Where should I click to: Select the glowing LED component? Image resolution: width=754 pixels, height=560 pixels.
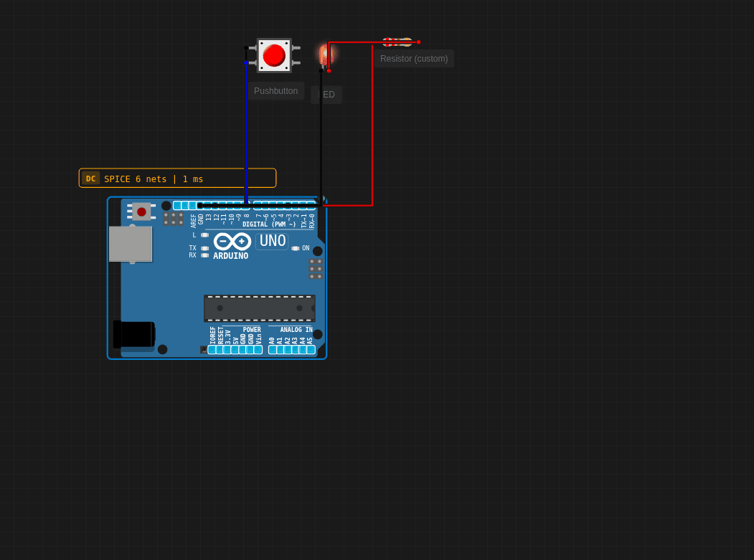pyautogui.click(x=326, y=56)
